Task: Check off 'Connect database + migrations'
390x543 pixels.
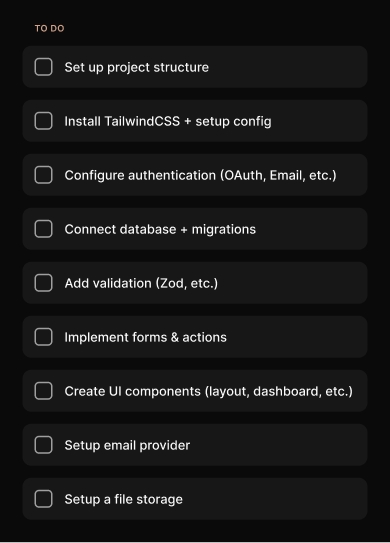Action: click(44, 229)
